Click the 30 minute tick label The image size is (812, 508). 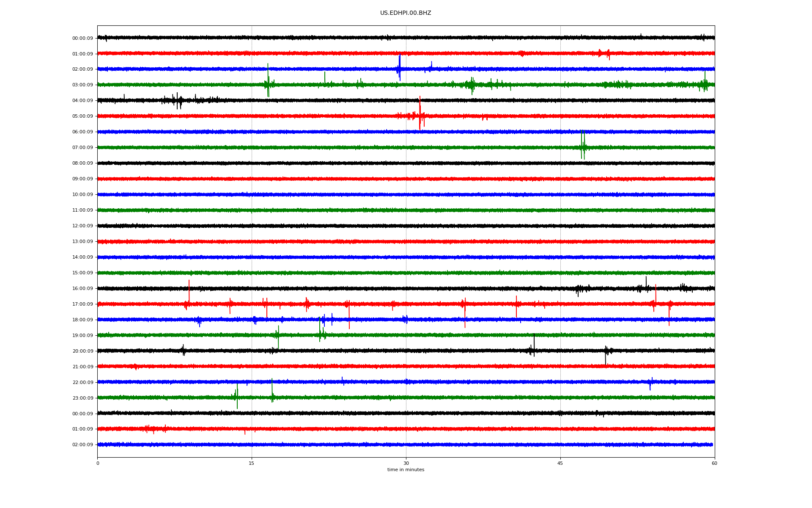tap(406, 464)
